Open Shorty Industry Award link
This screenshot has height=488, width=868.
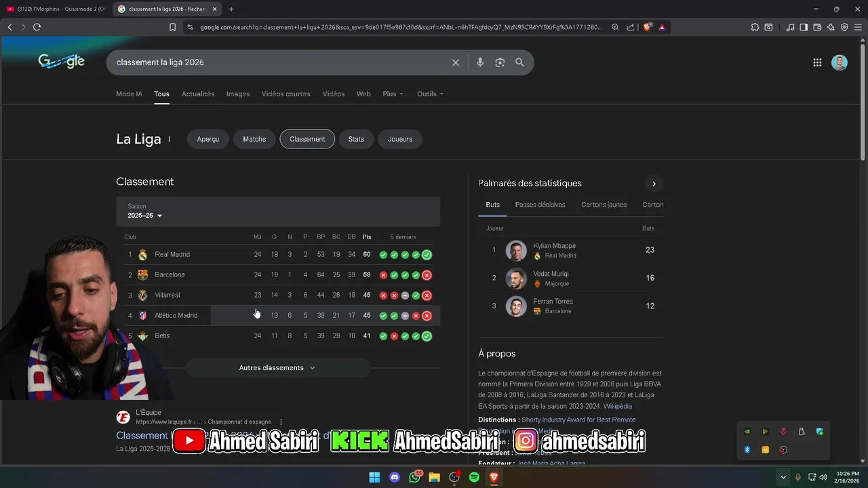point(578,420)
